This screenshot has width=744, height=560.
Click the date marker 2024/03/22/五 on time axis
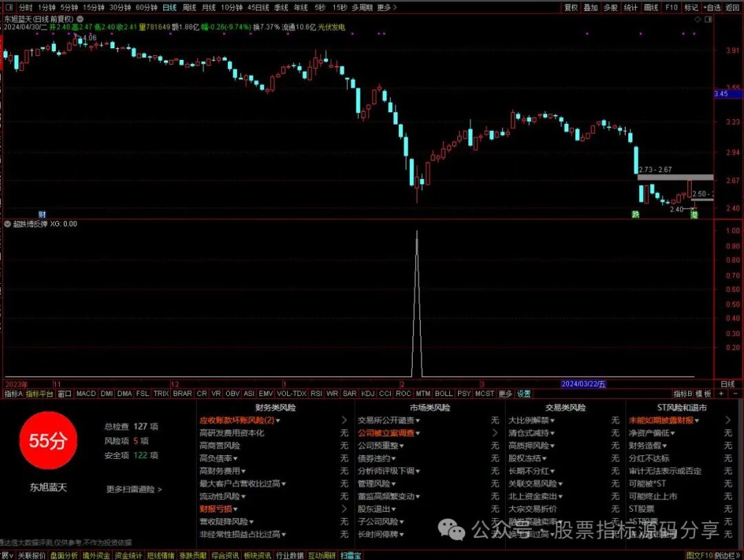[x=583, y=384]
